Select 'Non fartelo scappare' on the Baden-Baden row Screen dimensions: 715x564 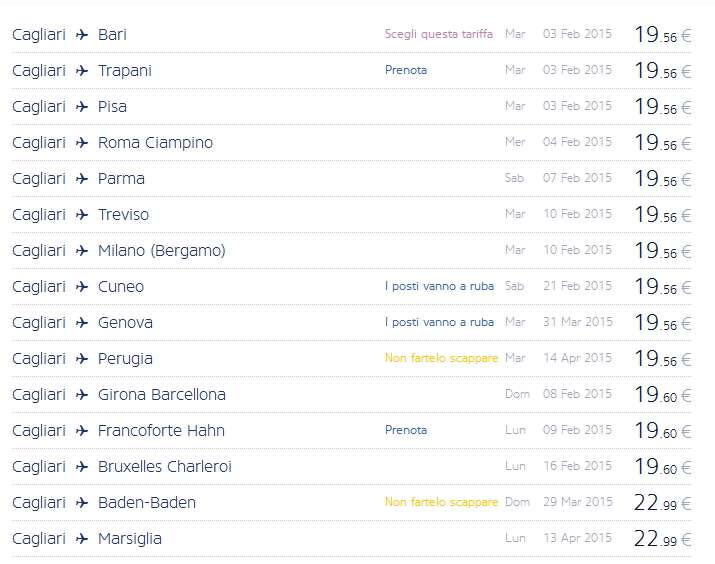[x=441, y=502]
